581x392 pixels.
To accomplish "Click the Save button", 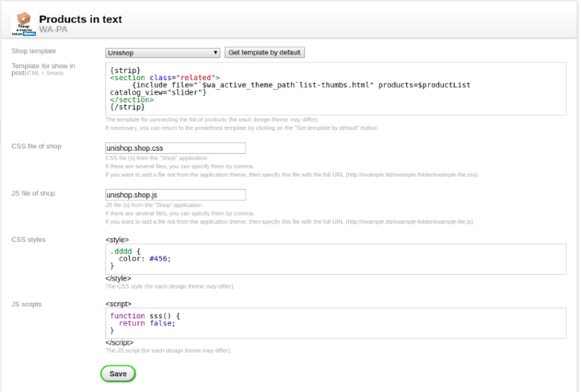I will [118, 374].
